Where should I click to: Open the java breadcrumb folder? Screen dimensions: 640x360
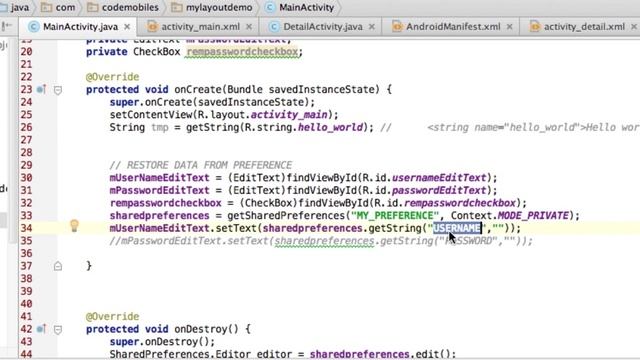tap(15, 7)
